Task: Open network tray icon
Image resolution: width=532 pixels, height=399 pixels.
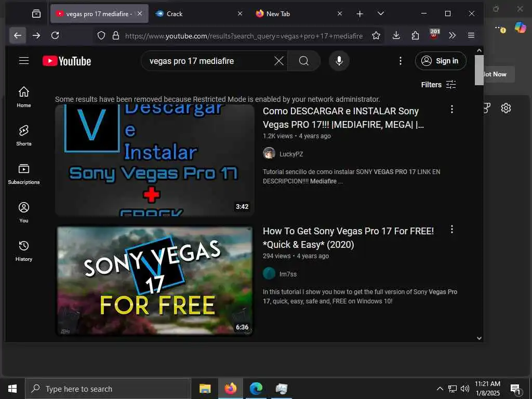Action: [x=453, y=389]
